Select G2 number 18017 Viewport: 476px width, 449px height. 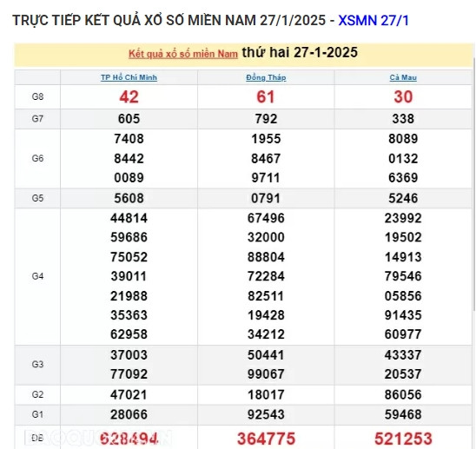(x=266, y=395)
